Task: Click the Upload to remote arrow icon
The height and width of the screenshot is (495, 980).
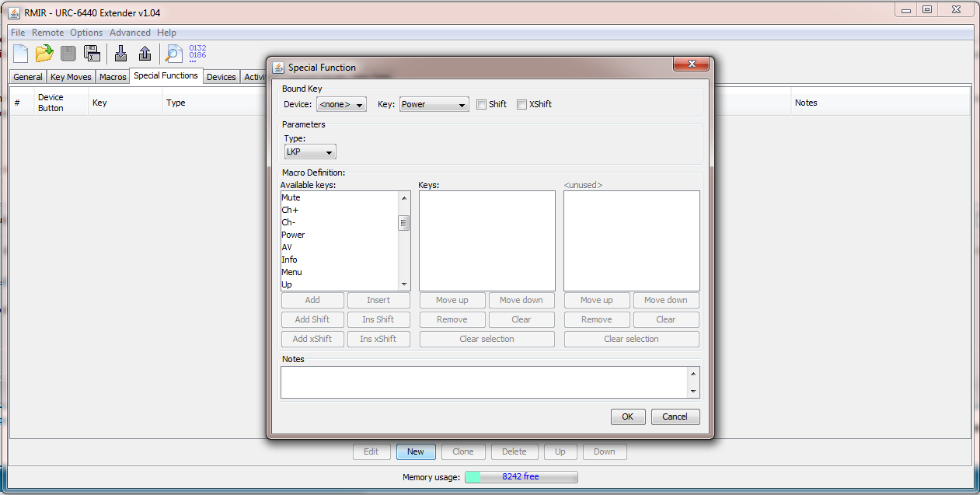Action: [145, 54]
